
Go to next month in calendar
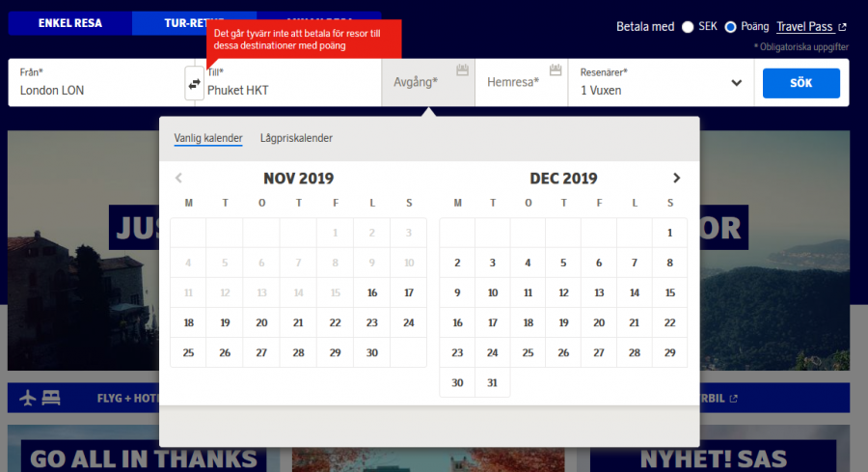pos(676,178)
